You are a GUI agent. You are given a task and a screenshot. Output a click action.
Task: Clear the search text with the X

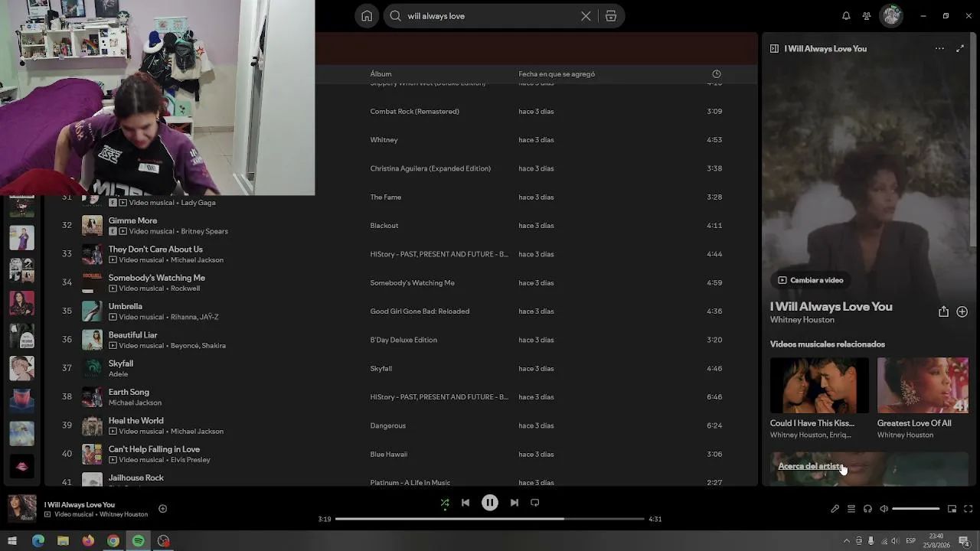(586, 16)
